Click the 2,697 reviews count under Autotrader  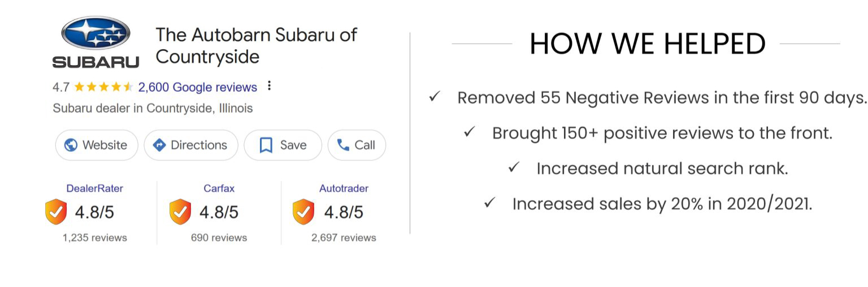pos(344,238)
